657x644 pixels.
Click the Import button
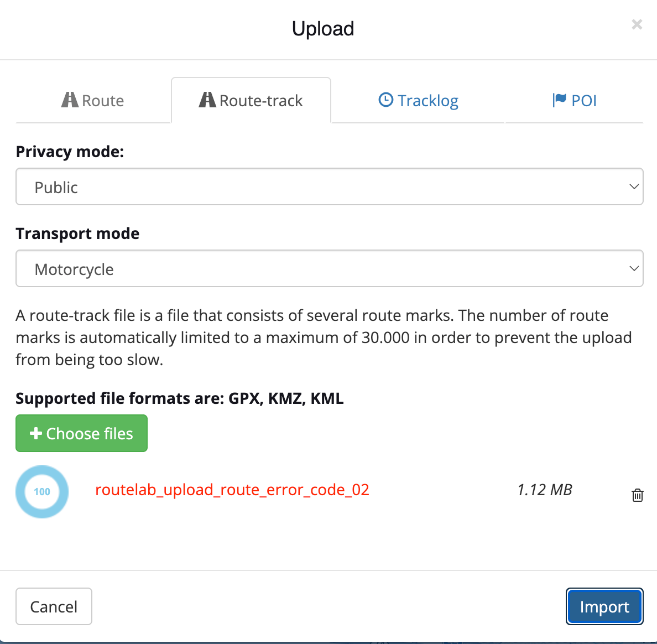604,606
